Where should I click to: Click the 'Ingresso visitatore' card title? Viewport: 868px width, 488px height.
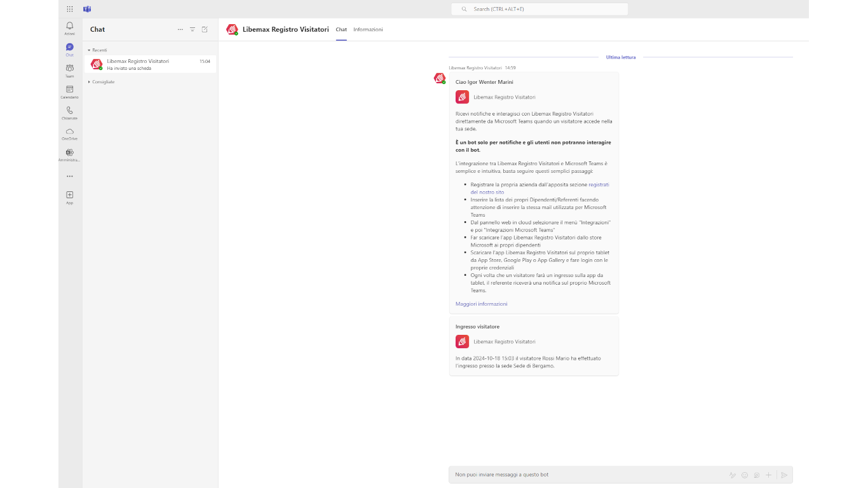(x=477, y=327)
